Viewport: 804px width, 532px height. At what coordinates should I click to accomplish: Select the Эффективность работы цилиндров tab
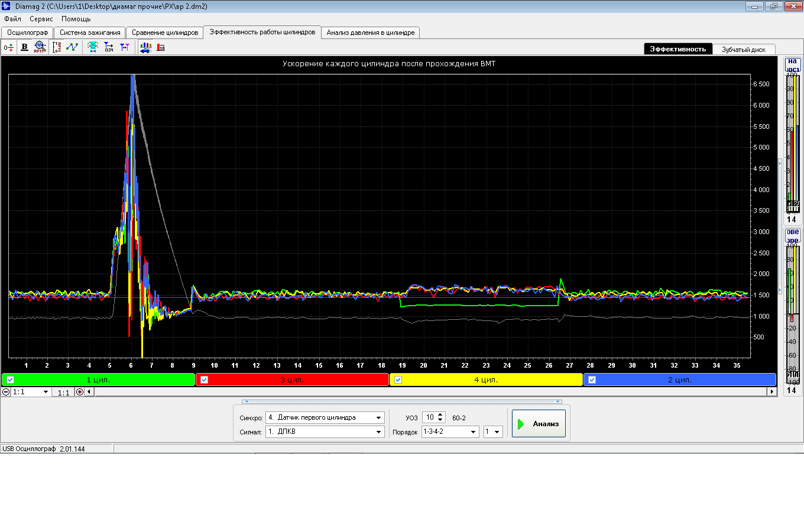coord(262,32)
